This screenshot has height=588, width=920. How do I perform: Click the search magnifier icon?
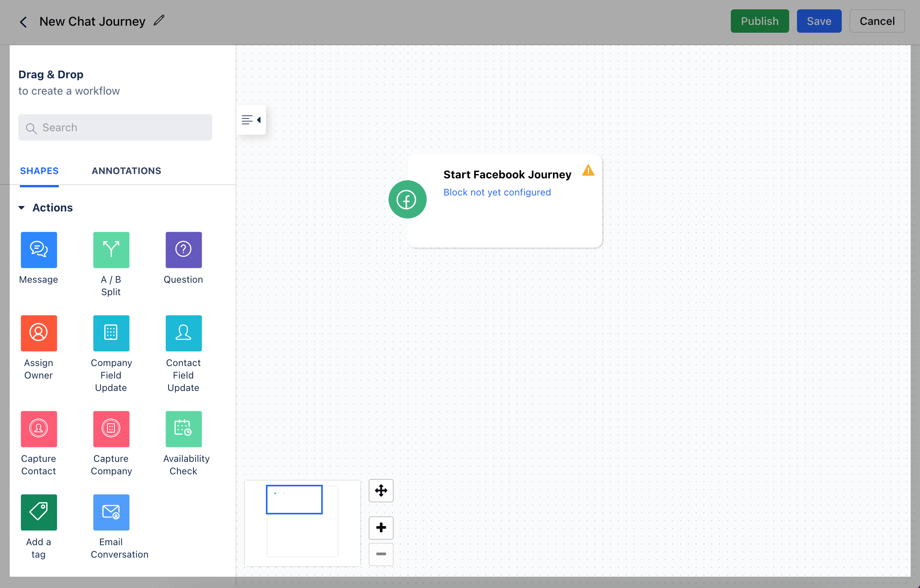coord(31,128)
